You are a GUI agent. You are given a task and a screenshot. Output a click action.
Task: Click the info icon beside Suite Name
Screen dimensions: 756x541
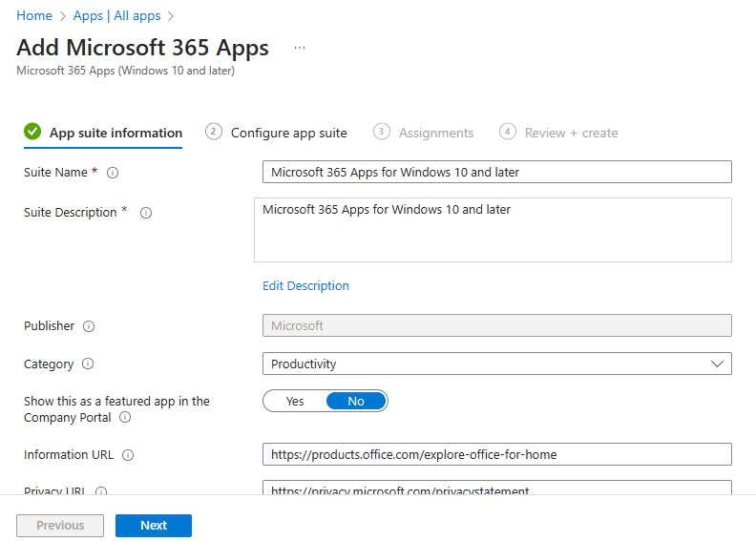coord(113,173)
